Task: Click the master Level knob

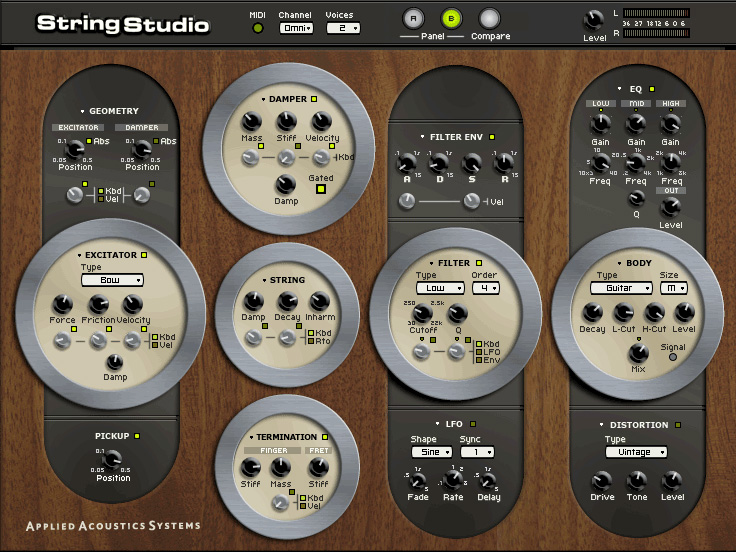Action: click(593, 20)
